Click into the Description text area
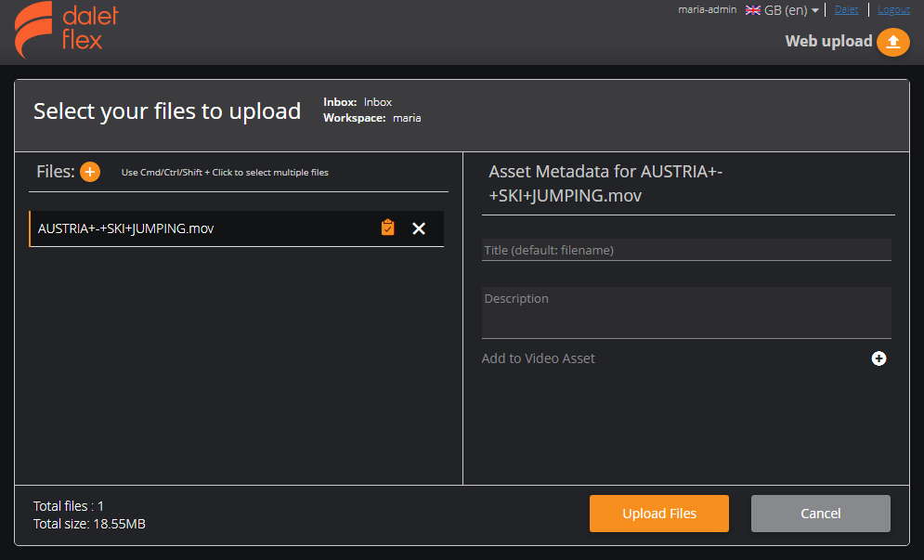The image size is (924, 560). [x=685, y=312]
